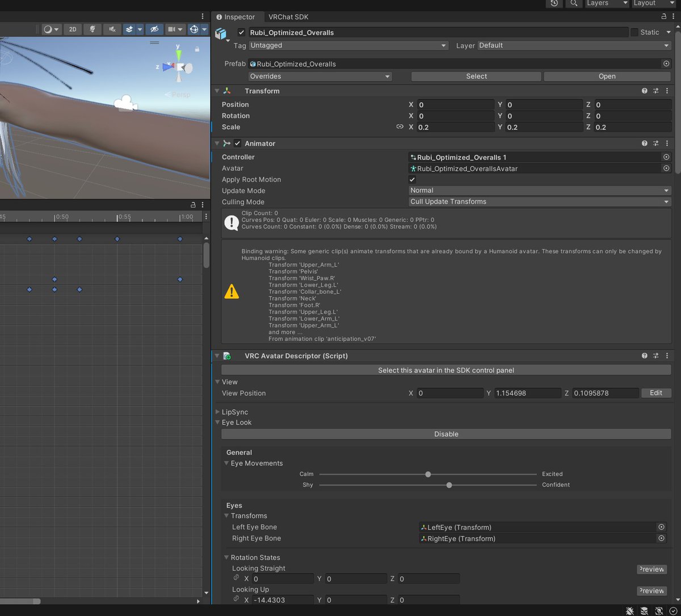Open the prefab Overrides dropdown
681x616 pixels.
320,76
